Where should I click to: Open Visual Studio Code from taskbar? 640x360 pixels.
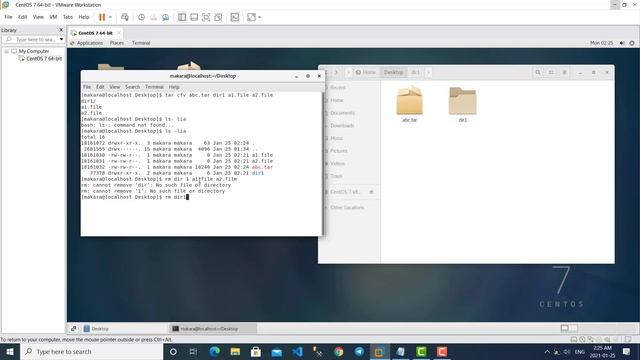297,351
